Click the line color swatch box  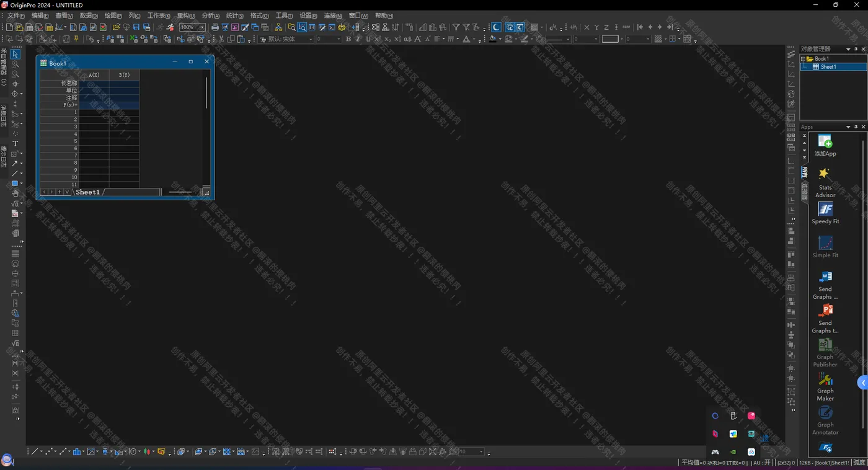pyautogui.click(x=611, y=39)
